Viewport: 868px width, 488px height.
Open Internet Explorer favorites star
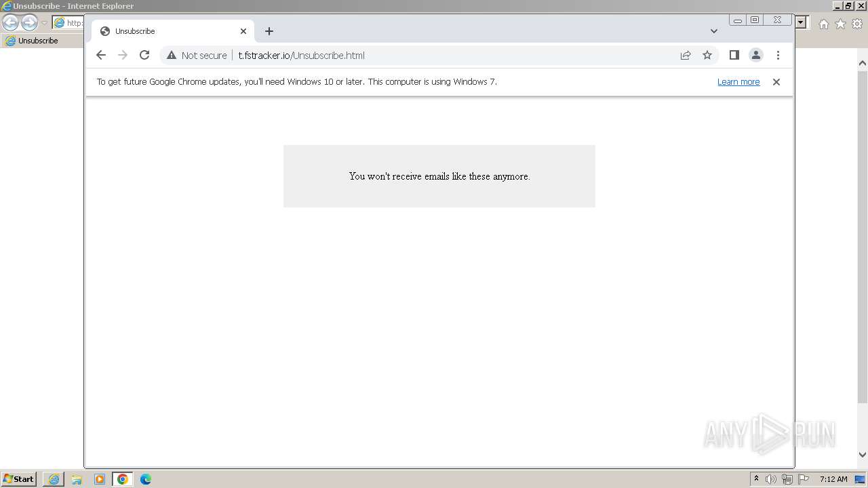(841, 24)
